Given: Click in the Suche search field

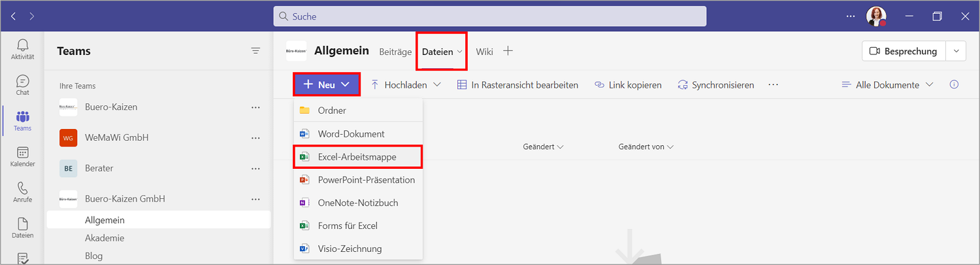Looking at the screenshot, I should tap(489, 16).
